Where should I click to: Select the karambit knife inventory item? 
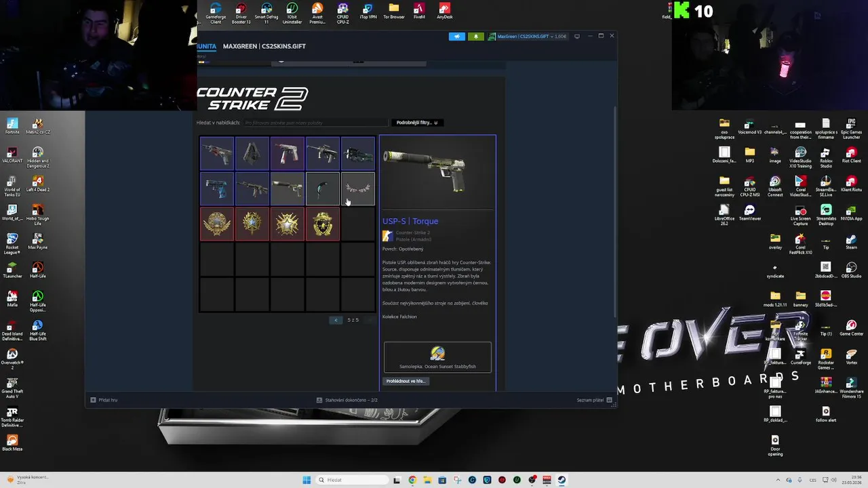click(x=322, y=188)
